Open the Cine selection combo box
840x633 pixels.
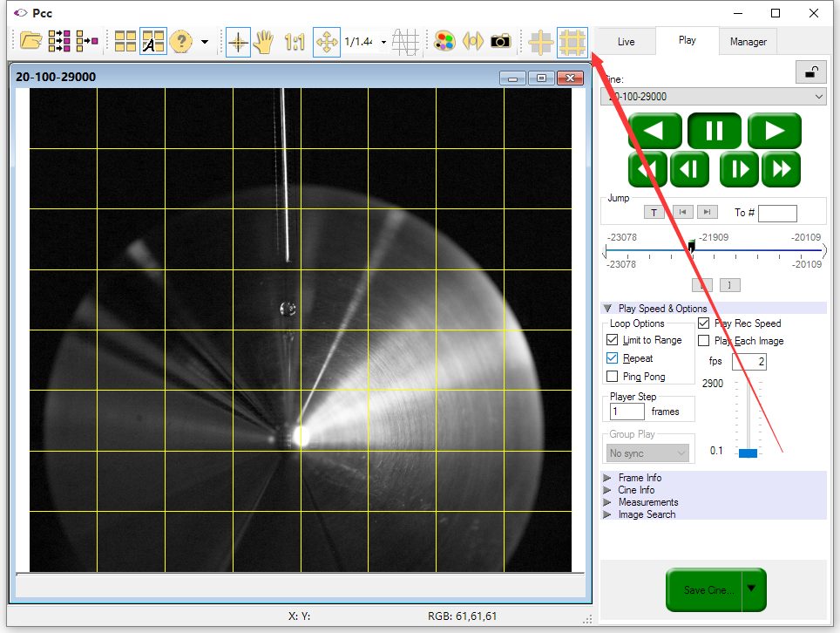[x=714, y=97]
